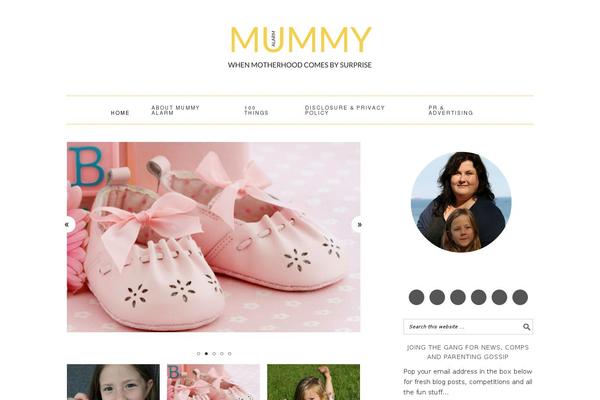600x400 pixels.
Task: Select the third slideshow pagination dot
Action: [x=214, y=354]
